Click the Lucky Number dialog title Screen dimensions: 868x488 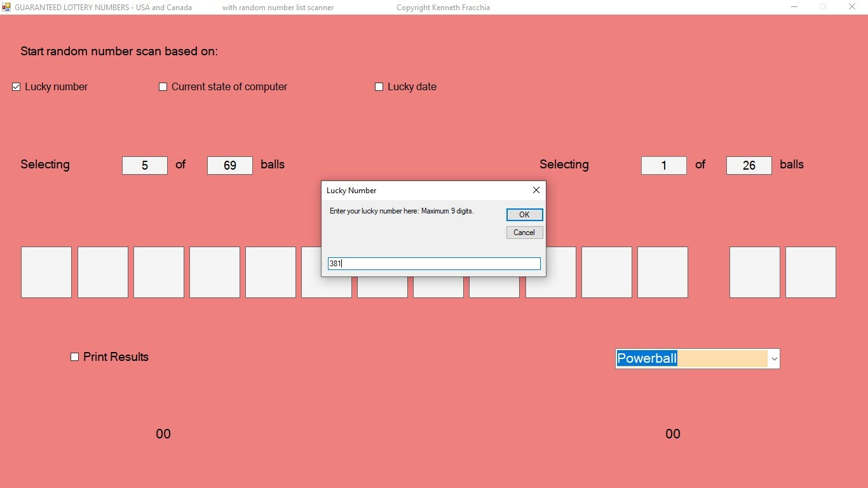351,191
